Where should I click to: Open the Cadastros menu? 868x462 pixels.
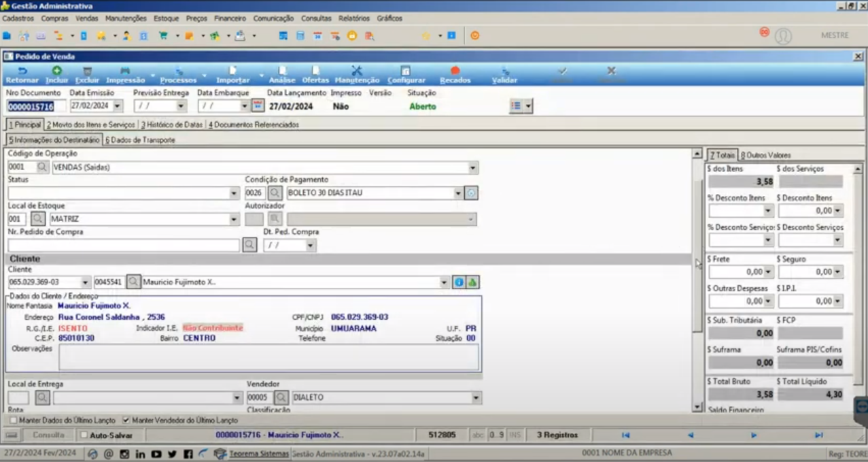(18, 18)
